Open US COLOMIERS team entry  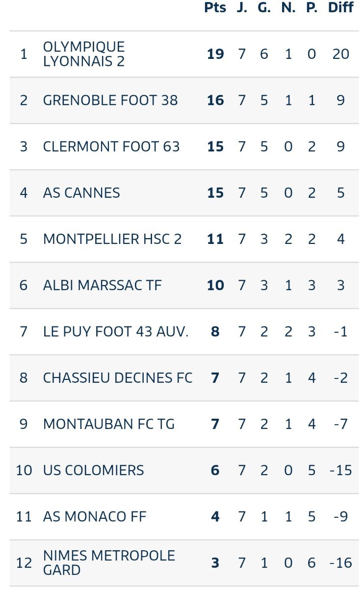(94, 470)
